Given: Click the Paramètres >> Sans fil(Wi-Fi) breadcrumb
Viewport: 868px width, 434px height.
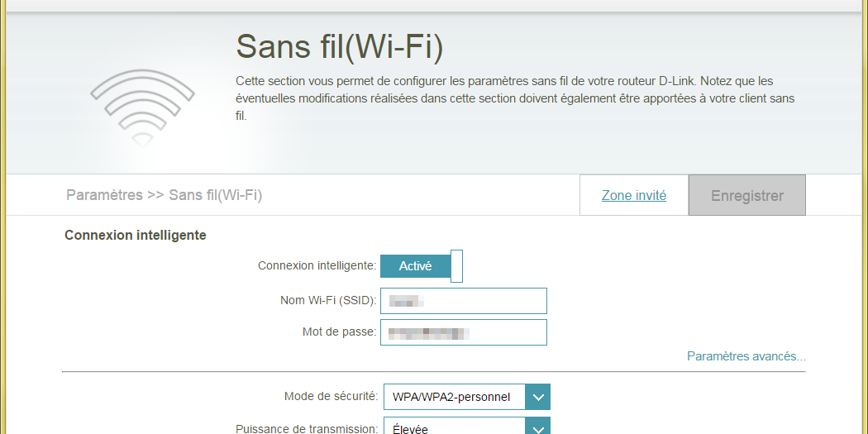Looking at the screenshot, I should click(164, 196).
